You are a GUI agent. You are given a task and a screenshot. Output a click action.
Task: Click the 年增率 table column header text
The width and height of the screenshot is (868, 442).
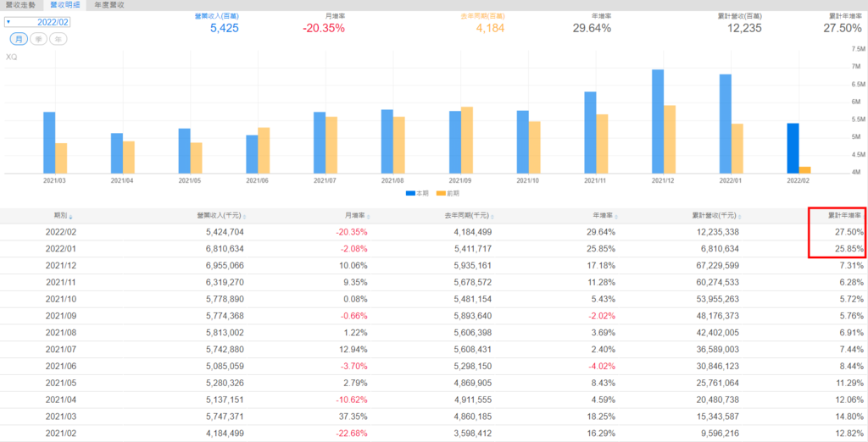pyautogui.click(x=604, y=216)
